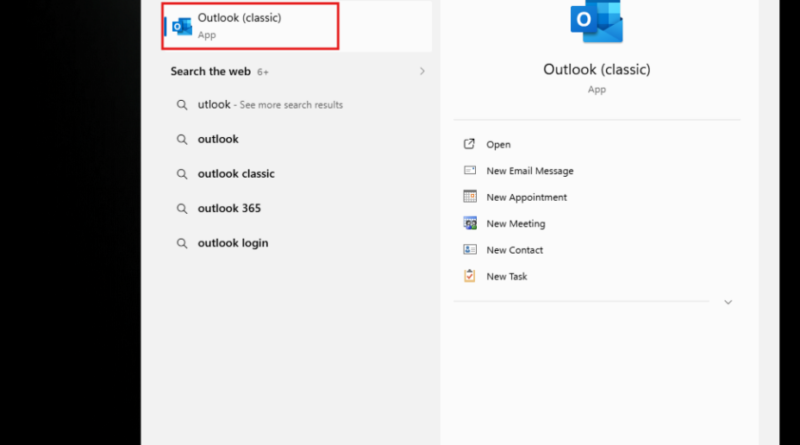This screenshot has height=445, width=800.
Task: Click the large Outlook logo in the details pane
Action: [x=596, y=21]
